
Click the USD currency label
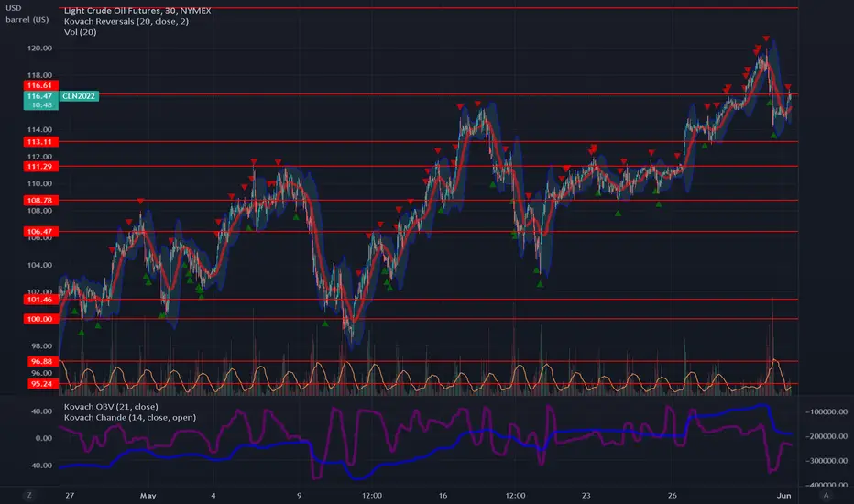[13, 8]
